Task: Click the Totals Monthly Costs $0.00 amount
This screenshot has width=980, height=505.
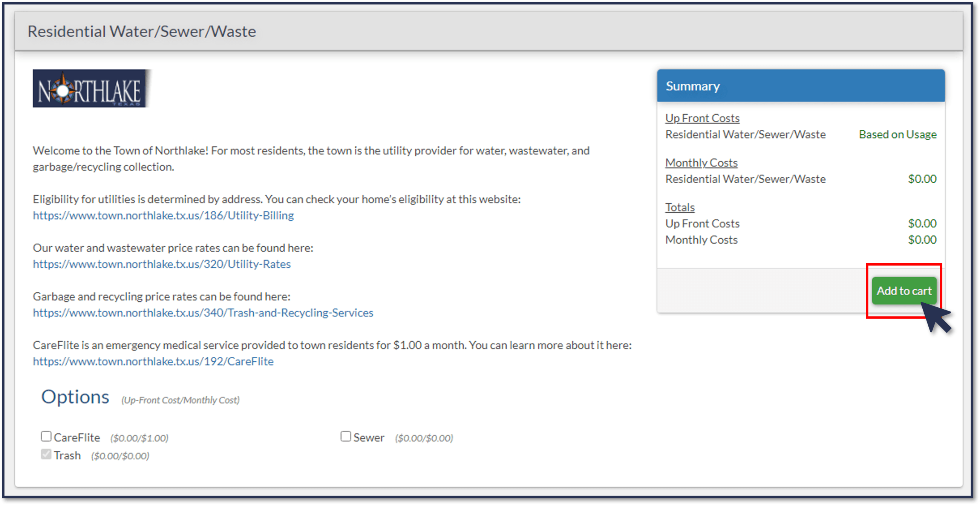Action: (922, 240)
